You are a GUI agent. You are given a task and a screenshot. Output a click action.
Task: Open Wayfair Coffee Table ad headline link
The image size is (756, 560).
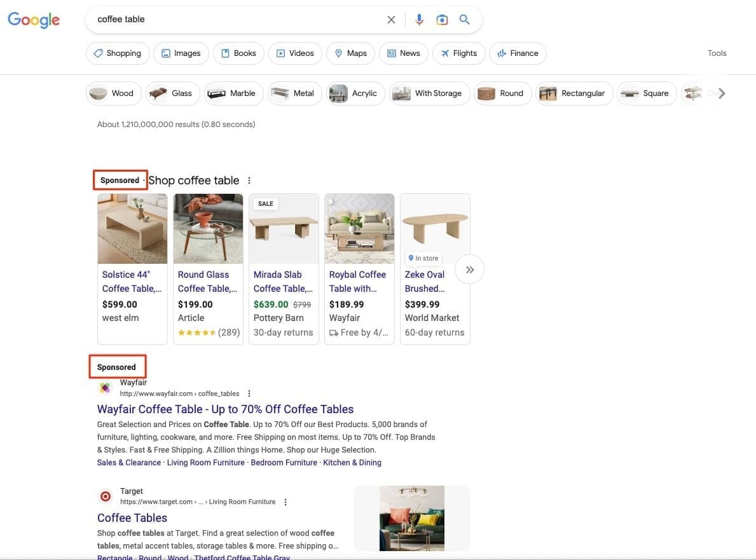[x=225, y=409]
